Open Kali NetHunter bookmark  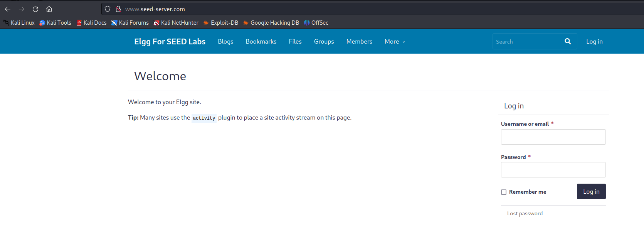tap(176, 23)
